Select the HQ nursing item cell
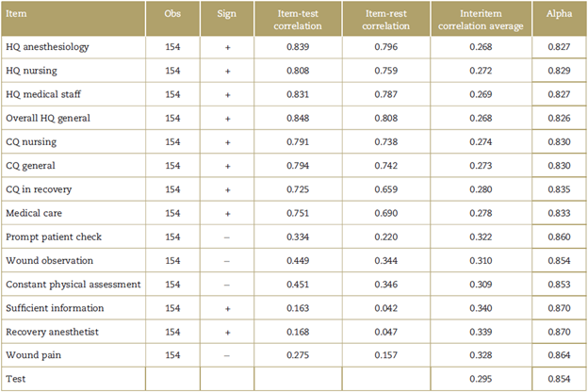Viewport: 588px width, 392px height. pyautogui.click(x=34, y=71)
